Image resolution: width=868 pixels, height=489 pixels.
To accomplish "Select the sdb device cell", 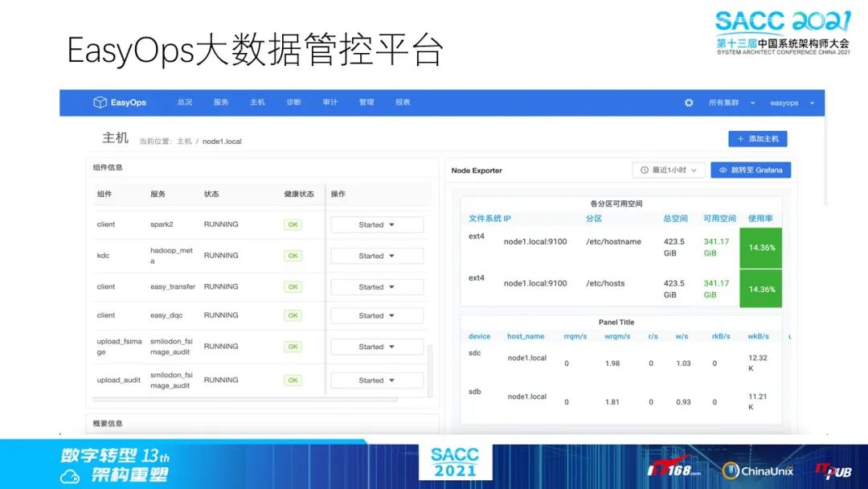I will point(475,392).
